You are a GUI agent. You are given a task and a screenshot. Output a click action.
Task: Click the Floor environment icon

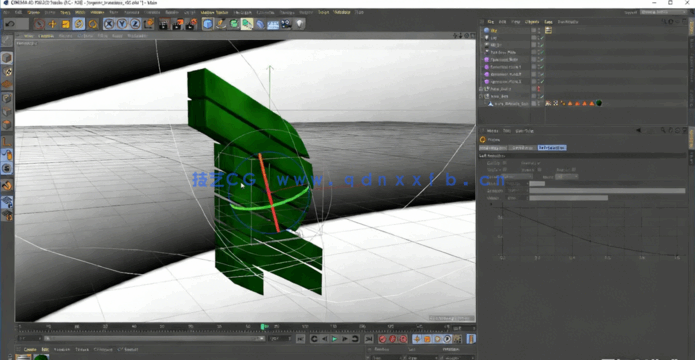click(x=273, y=23)
